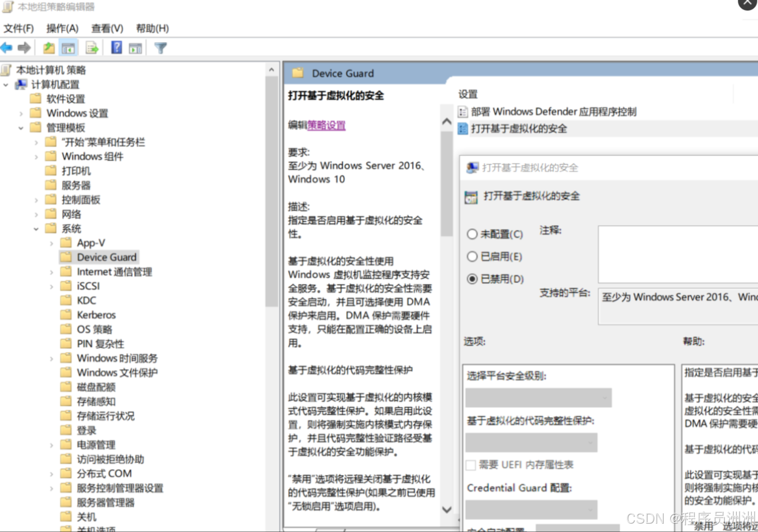Select the 已启用(E) radio button
758x532 pixels.
472,257
